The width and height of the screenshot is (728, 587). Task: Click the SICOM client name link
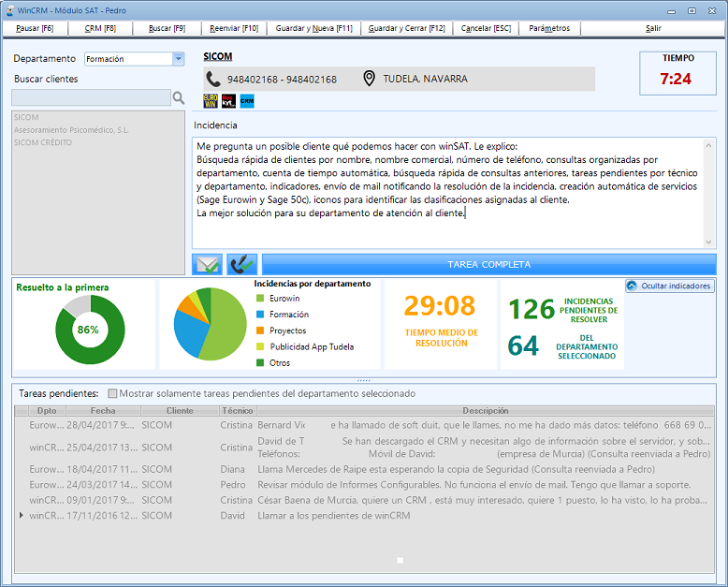(218, 57)
